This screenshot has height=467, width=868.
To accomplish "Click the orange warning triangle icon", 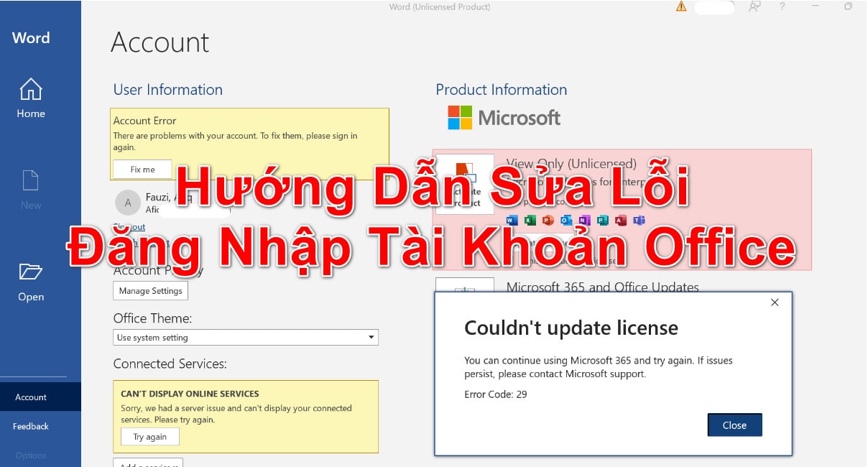I will click(x=681, y=7).
